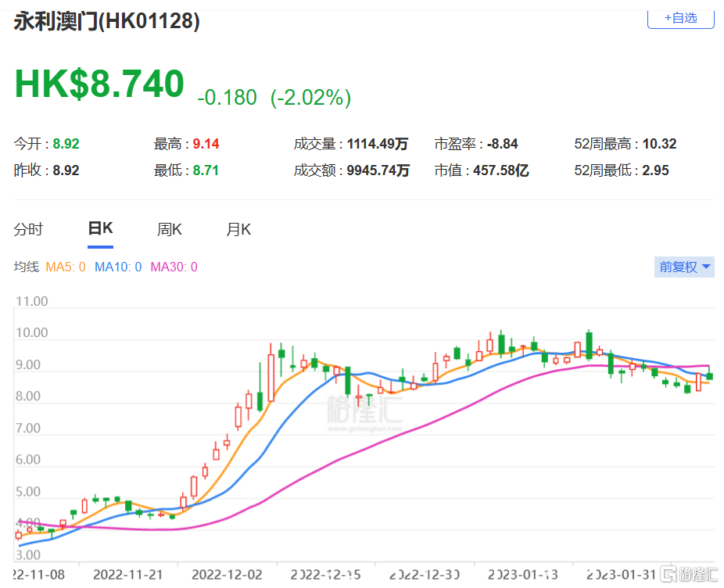Select the 日K daily candlestick tab
The width and height of the screenshot is (724, 588).
pyautogui.click(x=100, y=229)
